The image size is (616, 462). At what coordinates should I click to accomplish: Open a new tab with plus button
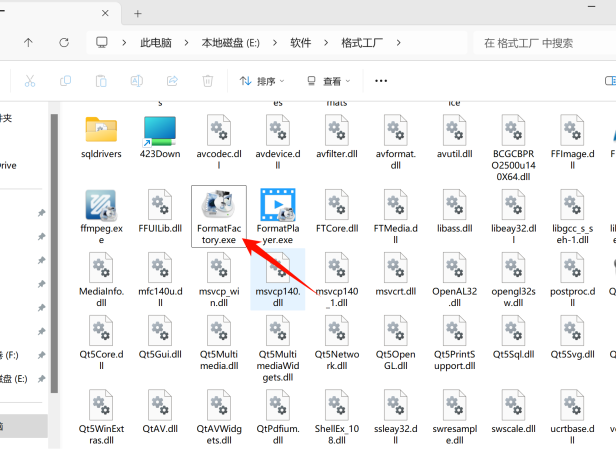[x=138, y=14]
